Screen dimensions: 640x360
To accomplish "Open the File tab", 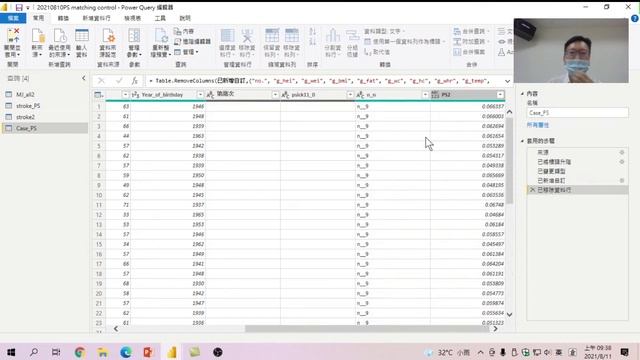I will pyautogui.click(x=13, y=18).
